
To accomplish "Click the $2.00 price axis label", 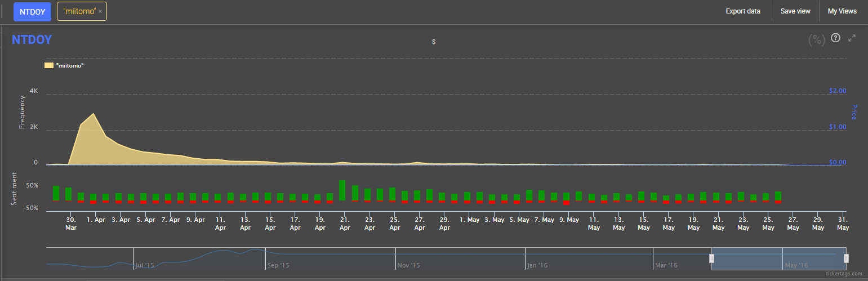I will [838, 91].
